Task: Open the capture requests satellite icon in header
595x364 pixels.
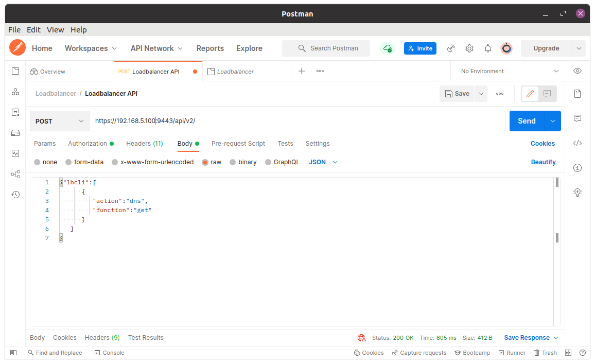Action: click(451, 48)
